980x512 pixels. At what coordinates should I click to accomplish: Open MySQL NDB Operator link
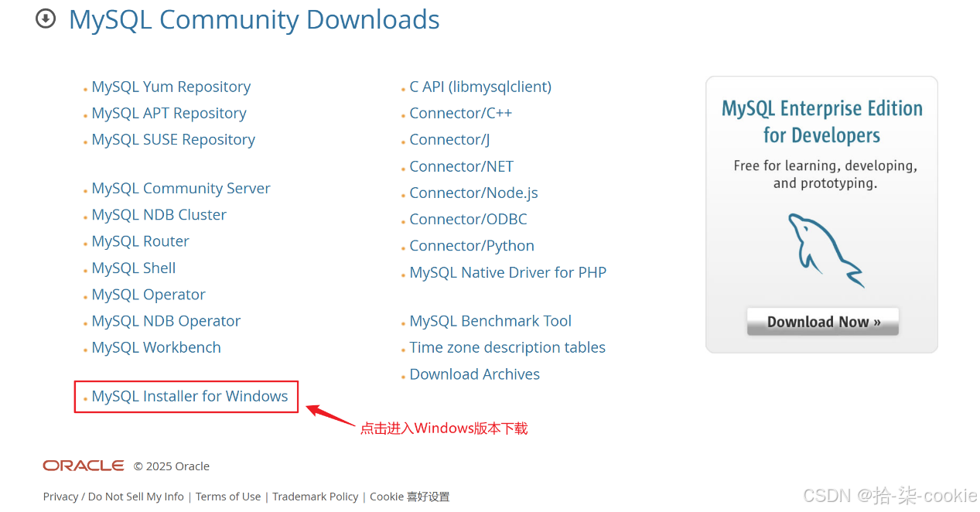[x=166, y=320]
